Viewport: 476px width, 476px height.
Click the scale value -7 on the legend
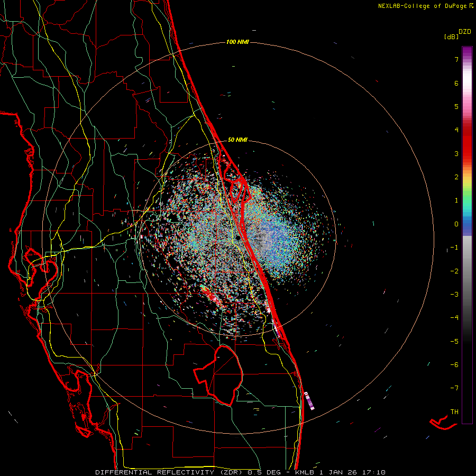tap(454, 388)
